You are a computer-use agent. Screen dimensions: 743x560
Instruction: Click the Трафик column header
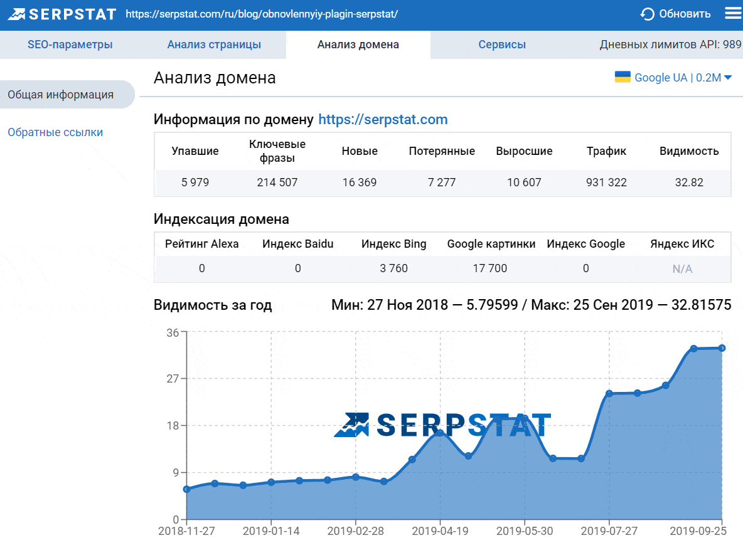tap(607, 151)
